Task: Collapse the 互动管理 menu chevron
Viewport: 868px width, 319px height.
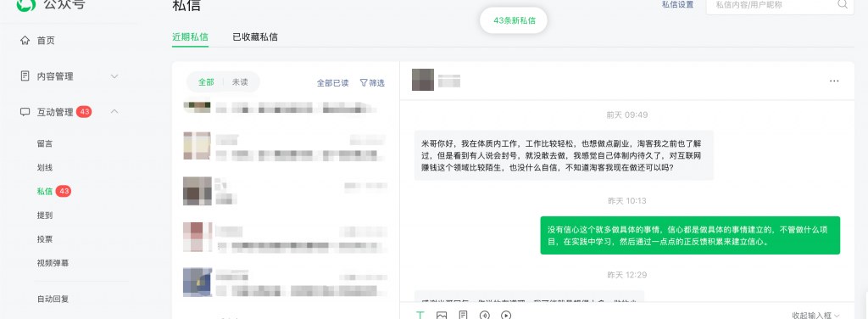Action: (114, 112)
